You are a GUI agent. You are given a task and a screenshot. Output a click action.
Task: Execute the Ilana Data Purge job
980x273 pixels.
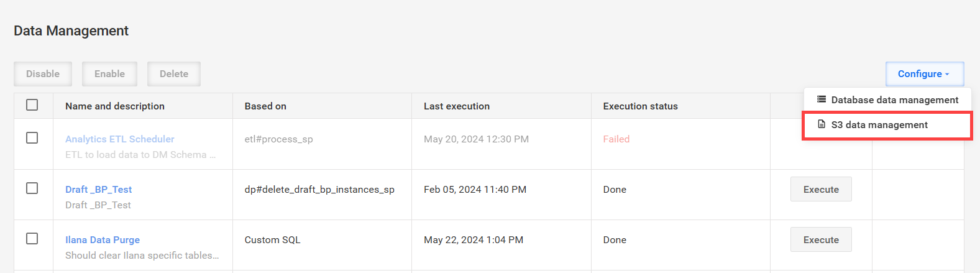tap(821, 239)
